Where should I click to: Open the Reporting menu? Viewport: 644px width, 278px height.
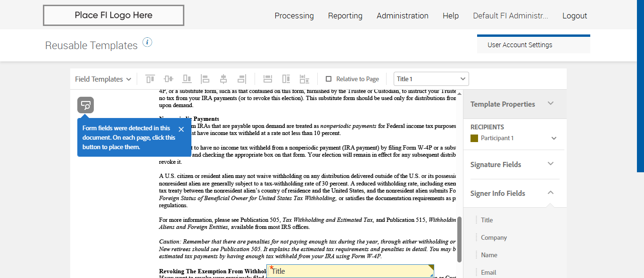tap(345, 16)
